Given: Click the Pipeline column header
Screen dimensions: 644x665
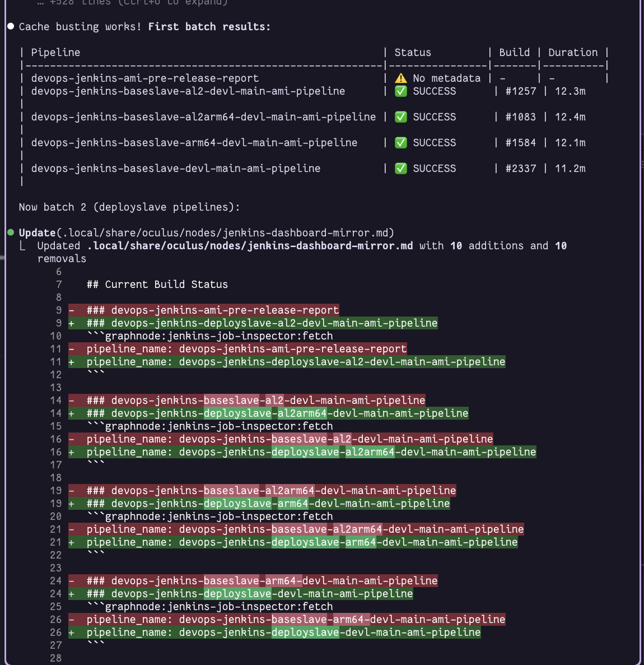Looking at the screenshot, I should pos(55,53).
